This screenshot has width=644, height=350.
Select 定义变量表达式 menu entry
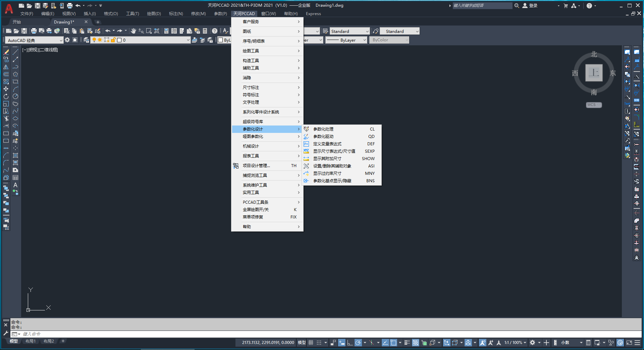pos(342,144)
